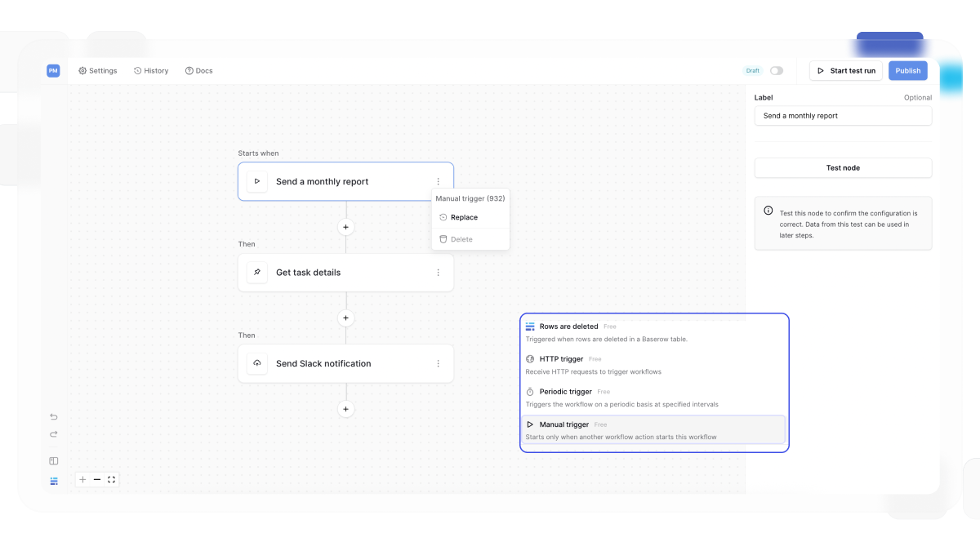Click the Label input field
Image resolution: width=980 pixels, height=551 pixels.
click(843, 116)
